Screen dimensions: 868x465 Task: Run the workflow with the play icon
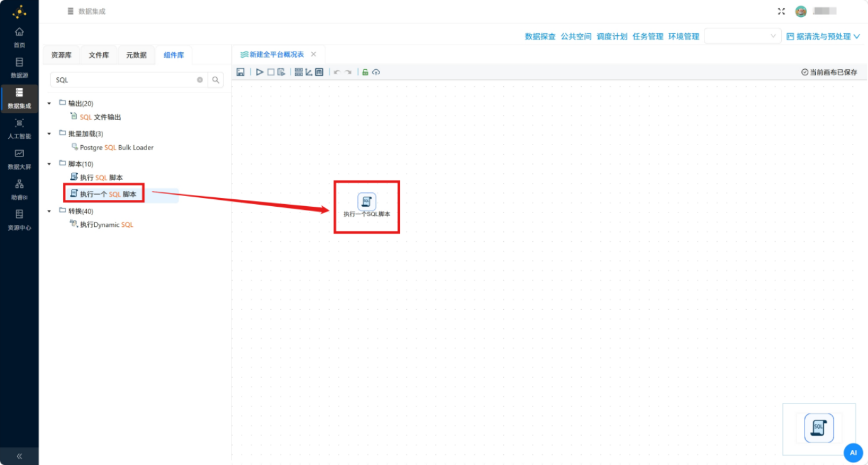(260, 72)
